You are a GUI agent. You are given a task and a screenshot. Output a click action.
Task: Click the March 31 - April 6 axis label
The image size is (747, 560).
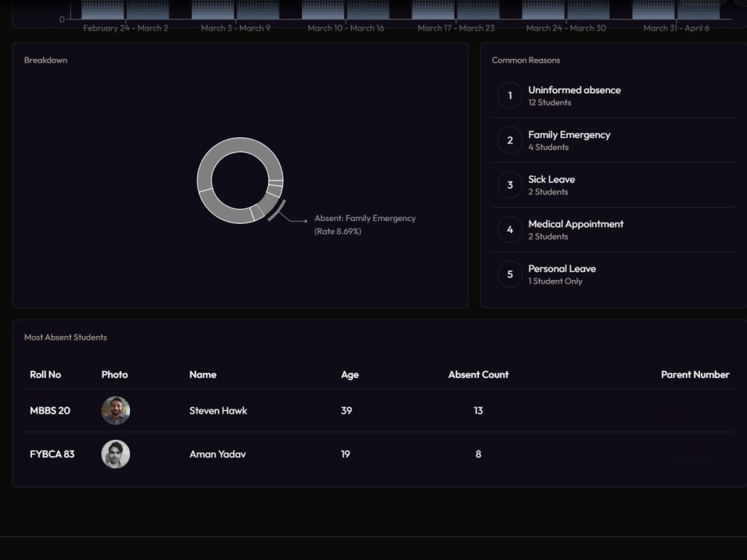[677, 28]
